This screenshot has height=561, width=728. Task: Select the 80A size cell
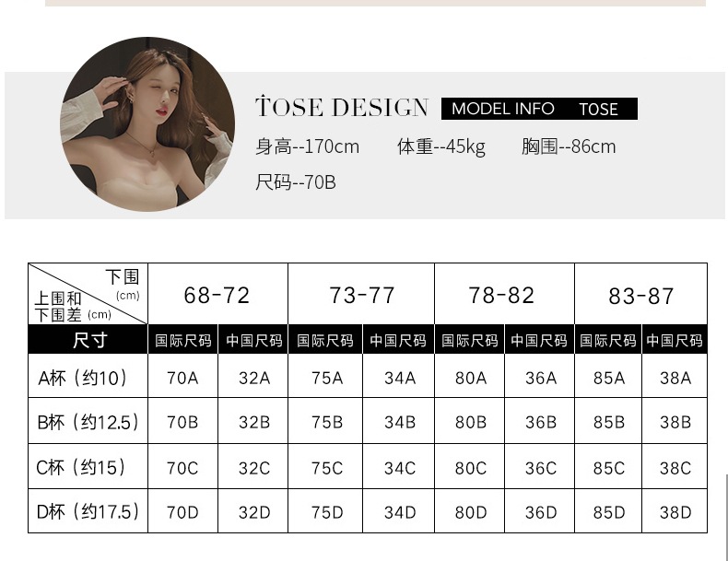[x=470, y=378]
